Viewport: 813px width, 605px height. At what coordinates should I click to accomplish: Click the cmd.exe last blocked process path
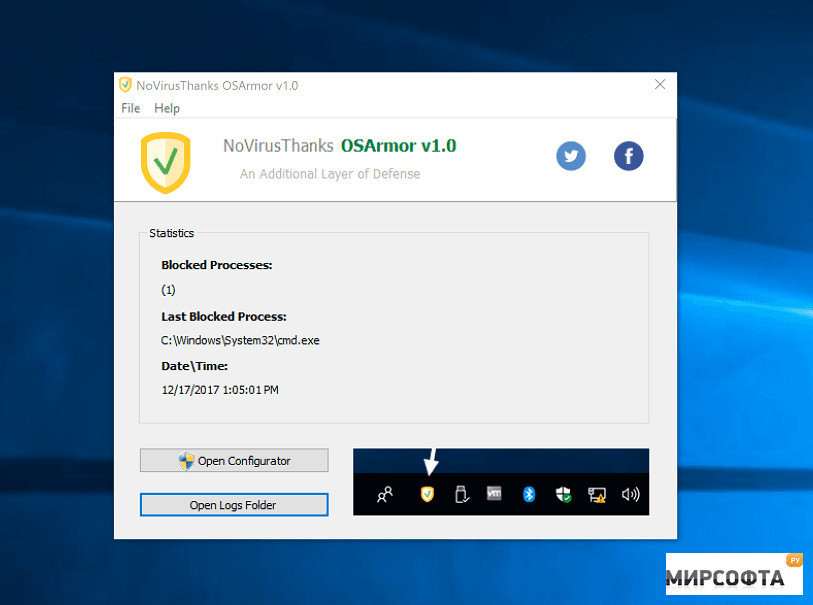click(x=240, y=340)
